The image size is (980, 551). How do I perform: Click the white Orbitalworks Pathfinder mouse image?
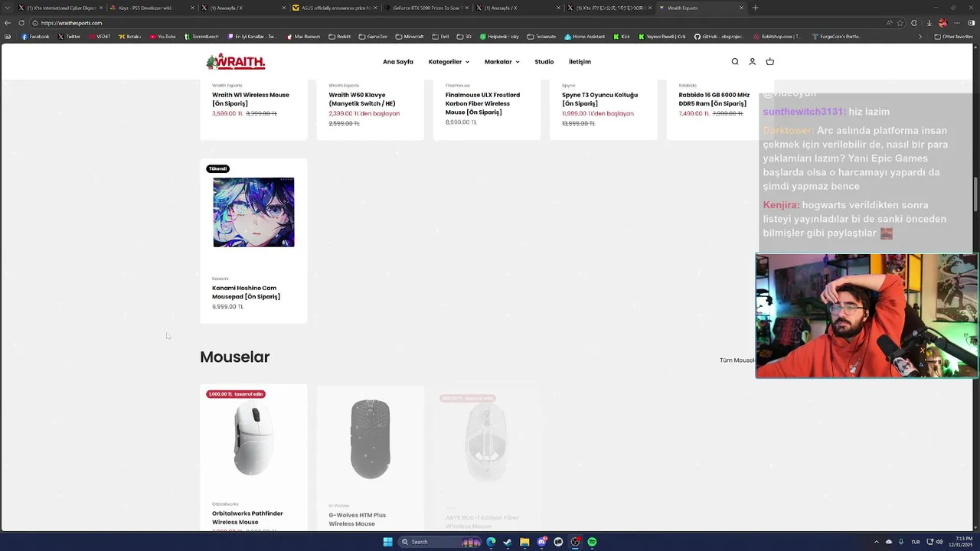253,439
